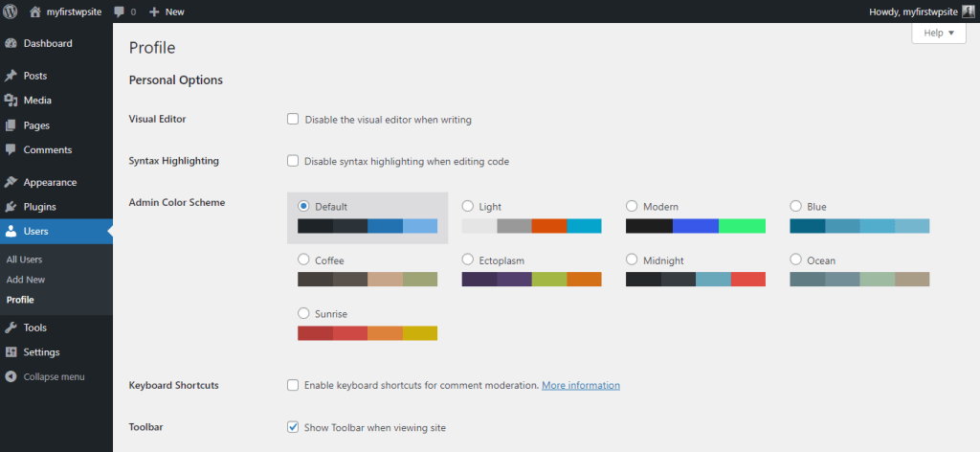Click the Ocean scheme tan swatch
This screenshot has width=980, height=452.
[x=912, y=280]
